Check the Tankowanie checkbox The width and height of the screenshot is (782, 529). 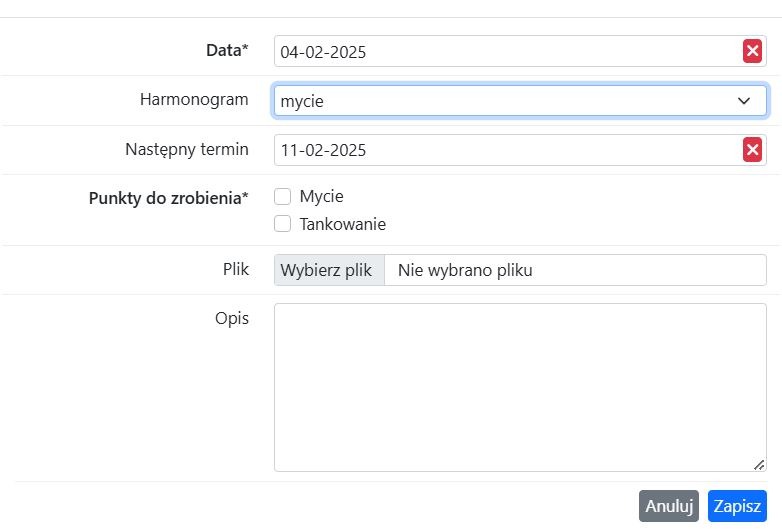click(x=282, y=223)
